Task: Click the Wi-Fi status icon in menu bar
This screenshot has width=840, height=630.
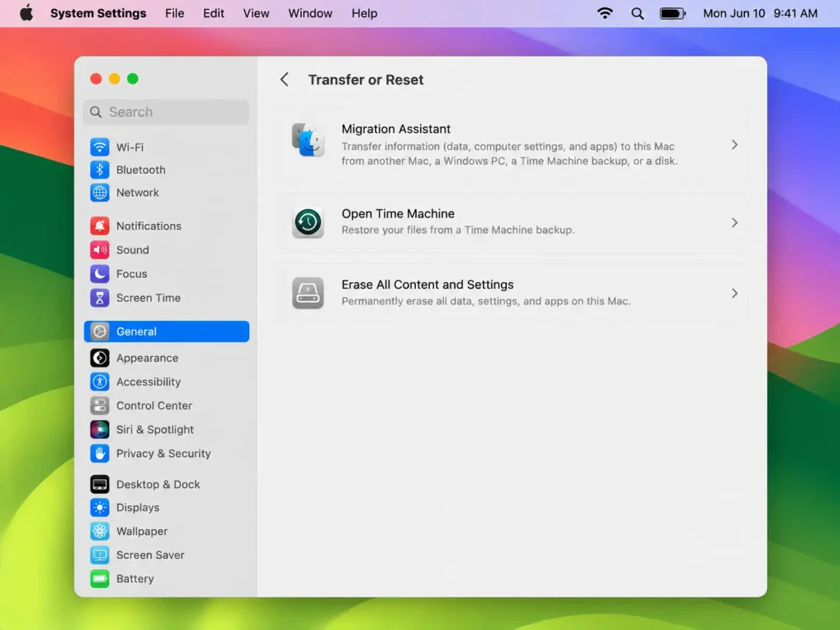Action: (x=605, y=13)
